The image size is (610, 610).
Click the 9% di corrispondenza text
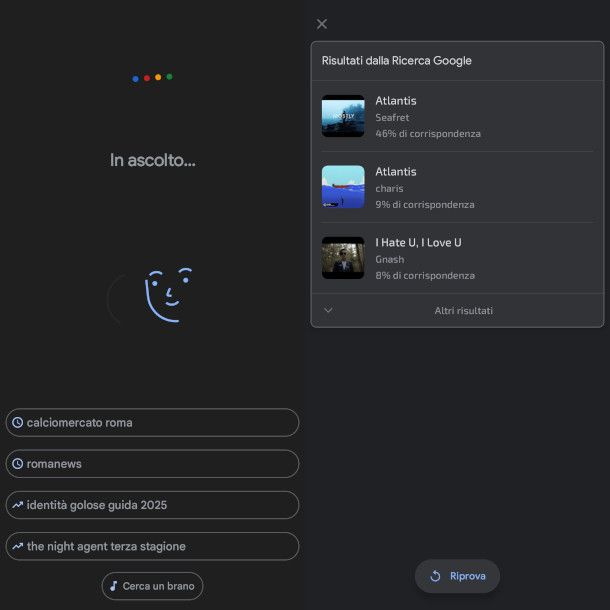[x=425, y=204]
